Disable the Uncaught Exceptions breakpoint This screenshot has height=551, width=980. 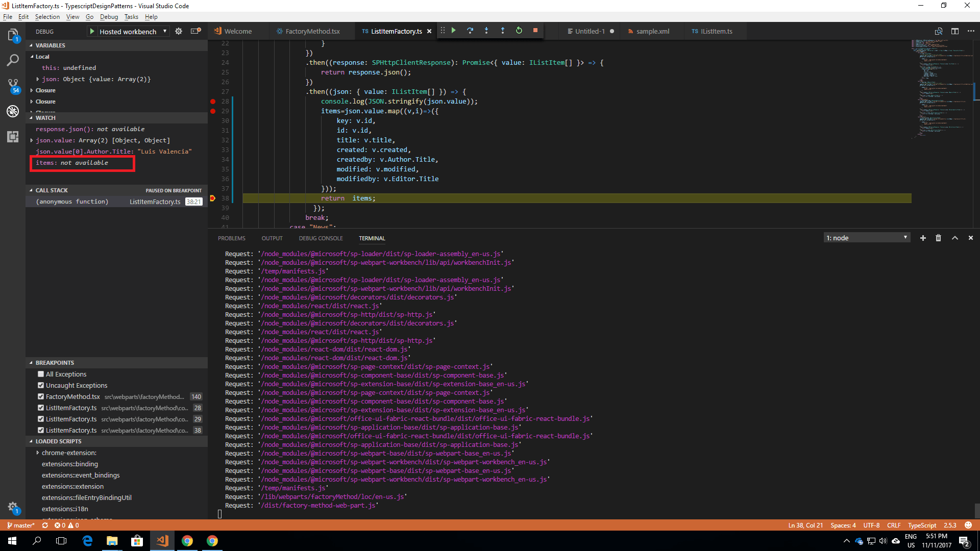click(x=40, y=385)
